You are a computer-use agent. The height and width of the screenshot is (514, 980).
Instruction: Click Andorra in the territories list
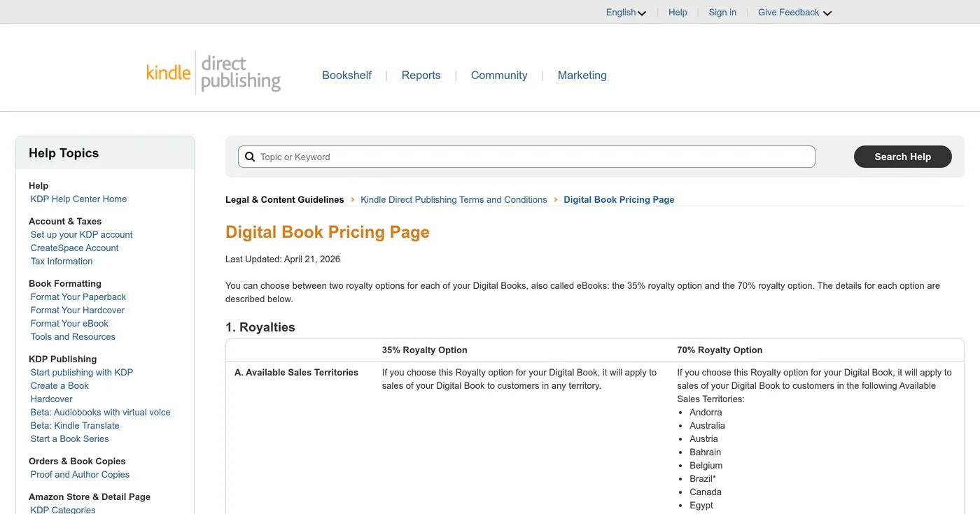[706, 413]
